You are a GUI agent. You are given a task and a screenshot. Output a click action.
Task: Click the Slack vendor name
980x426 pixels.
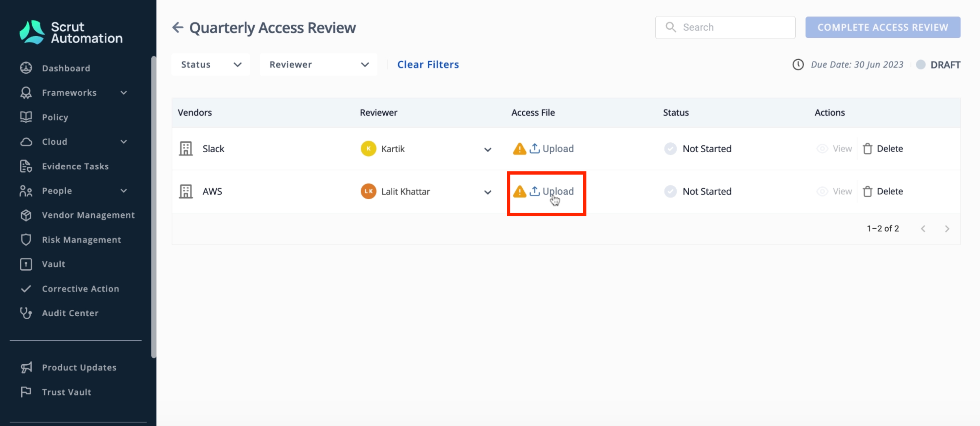tap(213, 149)
